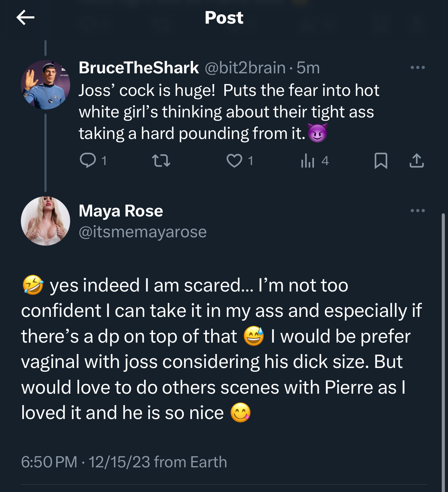Share BruceTheShark's post via upload arrow icon

coord(416,161)
